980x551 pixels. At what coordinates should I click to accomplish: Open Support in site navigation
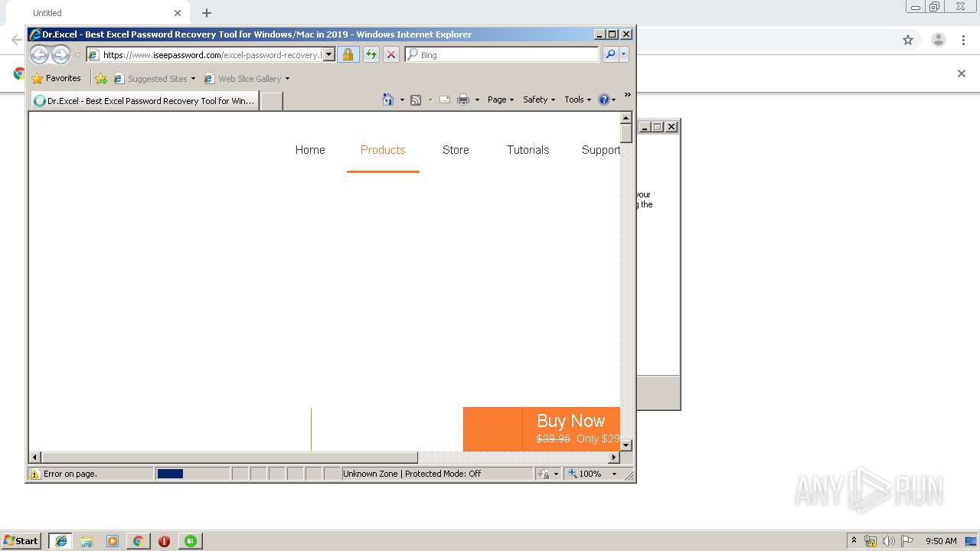point(601,150)
